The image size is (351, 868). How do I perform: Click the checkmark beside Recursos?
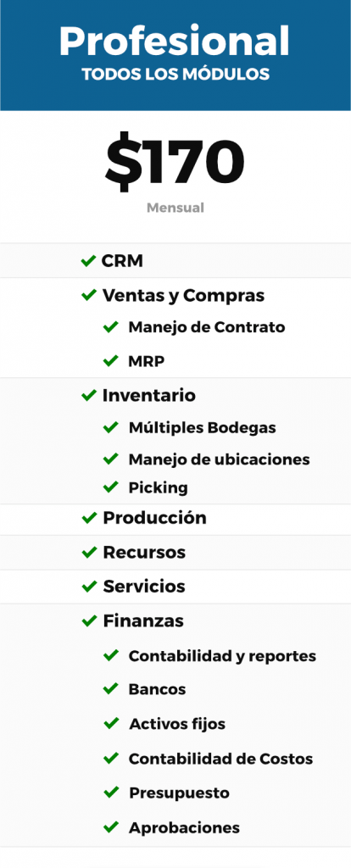point(88,553)
